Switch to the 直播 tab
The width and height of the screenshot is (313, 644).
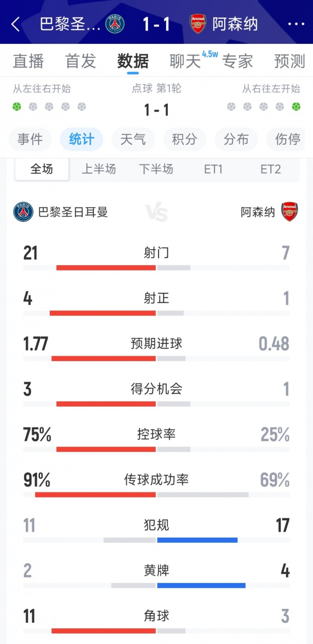28,61
